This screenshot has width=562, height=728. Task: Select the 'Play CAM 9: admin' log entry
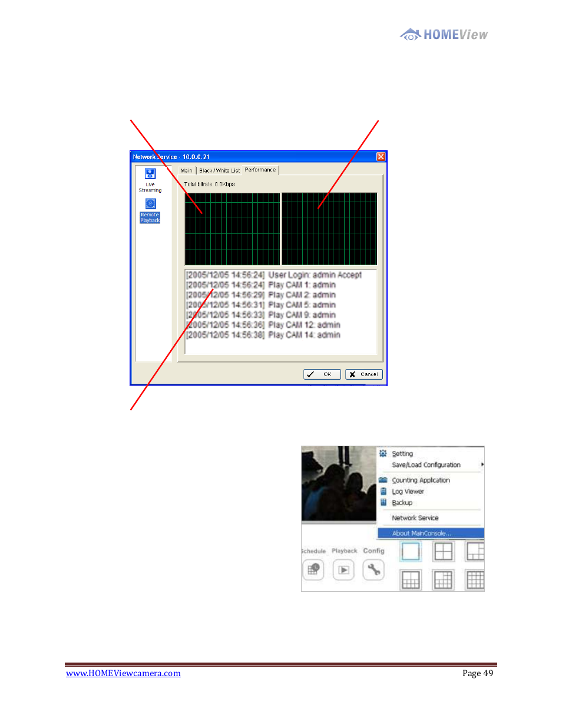tap(261, 315)
